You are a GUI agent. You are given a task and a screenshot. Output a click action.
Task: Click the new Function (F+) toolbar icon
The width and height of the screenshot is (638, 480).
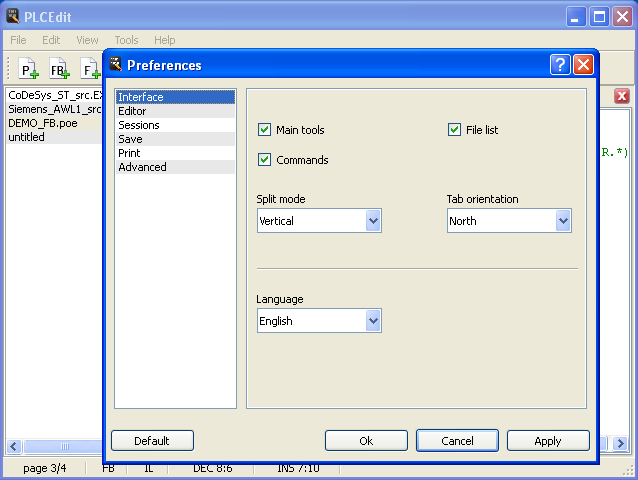(x=90, y=69)
